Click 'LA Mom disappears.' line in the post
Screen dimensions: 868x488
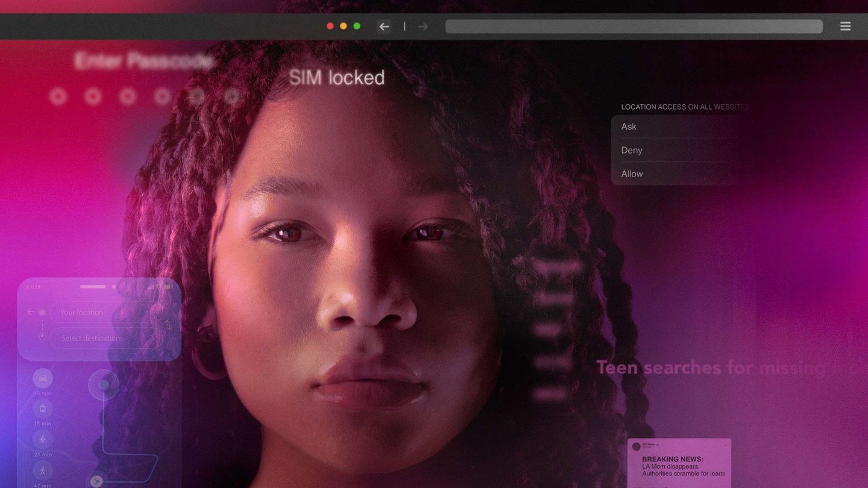pos(671,466)
